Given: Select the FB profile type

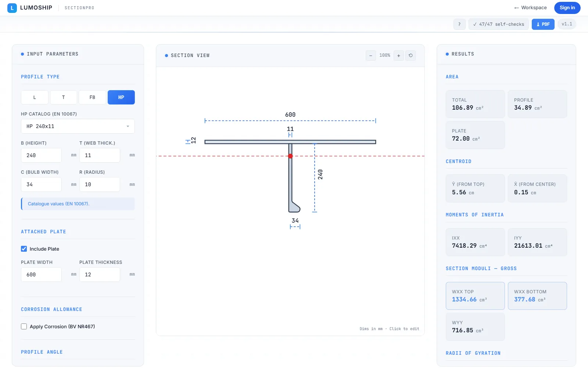Looking at the screenshot, I should click(x=92, y=98).
